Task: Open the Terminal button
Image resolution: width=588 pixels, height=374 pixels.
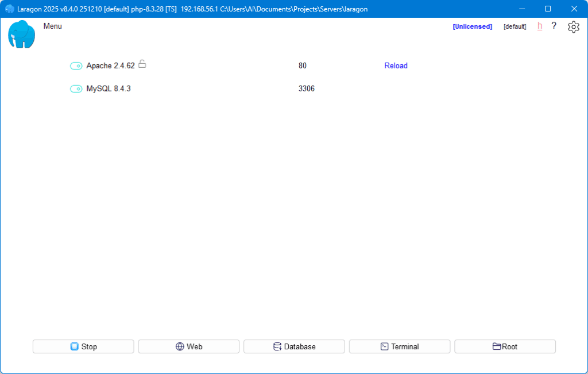Action: point(399,346)
